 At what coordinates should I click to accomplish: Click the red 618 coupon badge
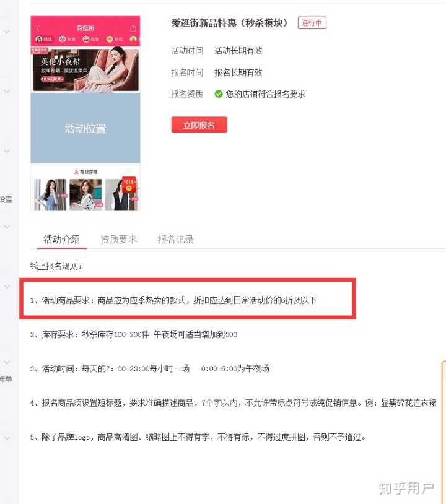pos(129,185)
